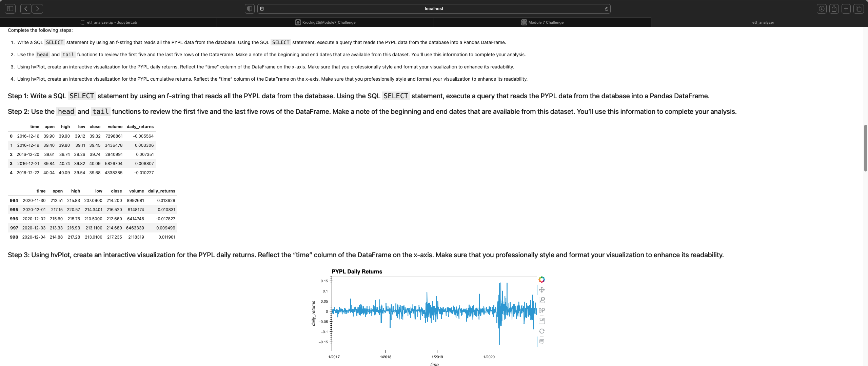
Task: Click the 2020-12-04 date cell
Action: coord(34,237)
